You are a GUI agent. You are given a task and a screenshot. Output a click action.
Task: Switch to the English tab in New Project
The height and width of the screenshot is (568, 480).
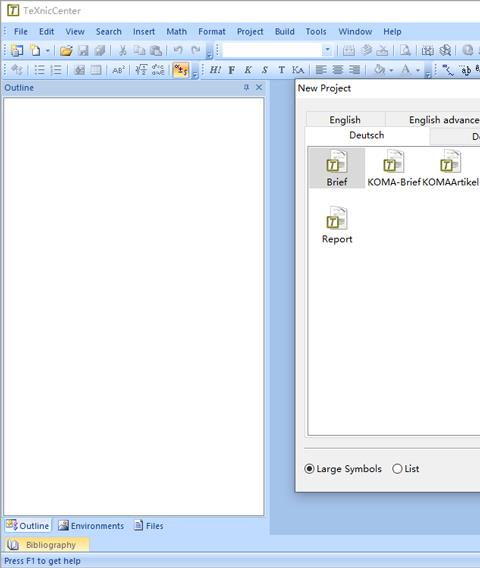(345, 120)
